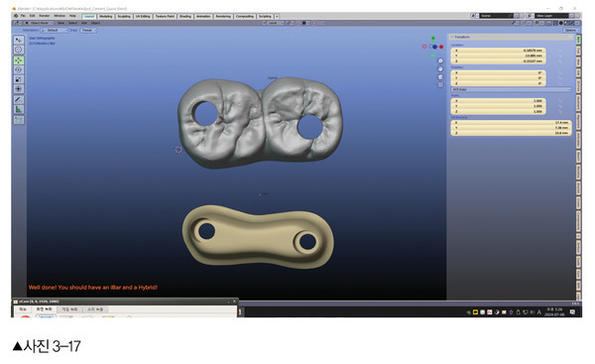Toggle the perspective/orthographic grid button
Viewport: 595px width, 364px height.
pos(440,85)
